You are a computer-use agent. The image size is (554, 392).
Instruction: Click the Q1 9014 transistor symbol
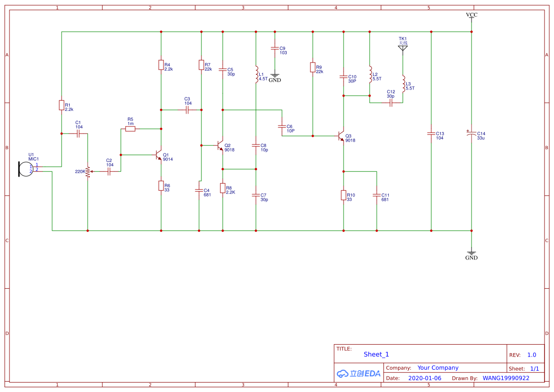[159, 155]
